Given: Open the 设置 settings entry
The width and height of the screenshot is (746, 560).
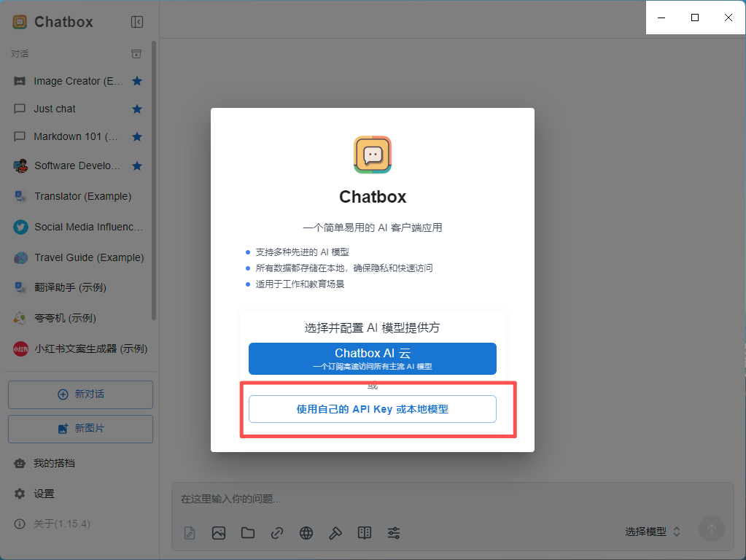Looking at the screenshot, I should pos(44,494).
